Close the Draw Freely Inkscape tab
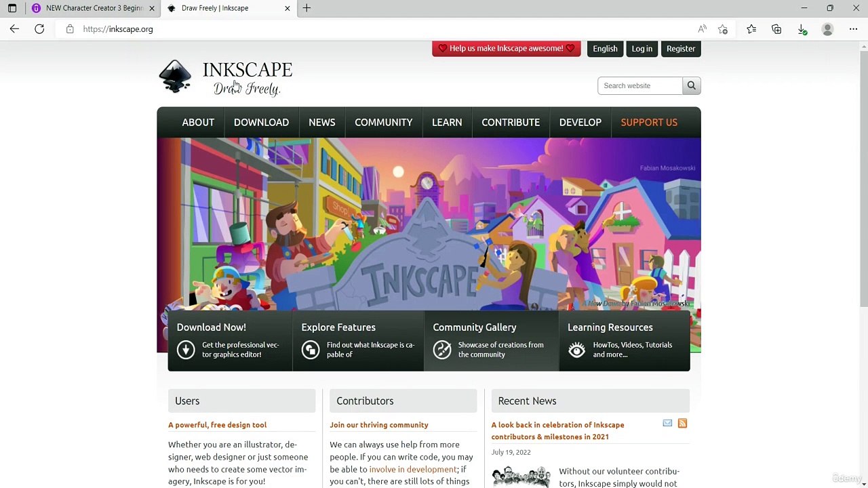868x488 pixels. tap(288, 8)
